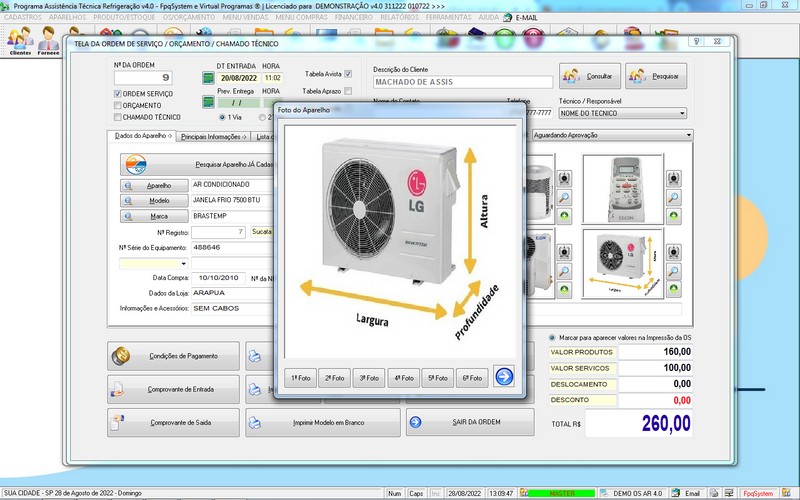Click the magnifier icon beside remote control photo

pos(675,197)
